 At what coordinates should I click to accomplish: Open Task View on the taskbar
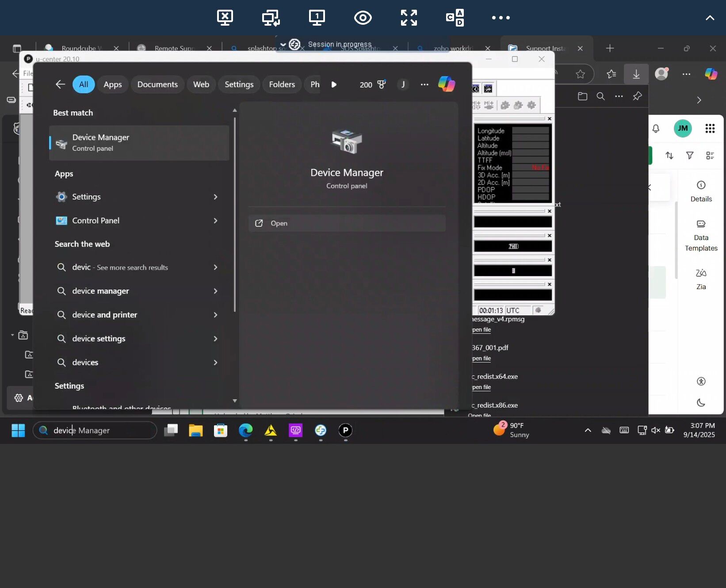point(171,430)
